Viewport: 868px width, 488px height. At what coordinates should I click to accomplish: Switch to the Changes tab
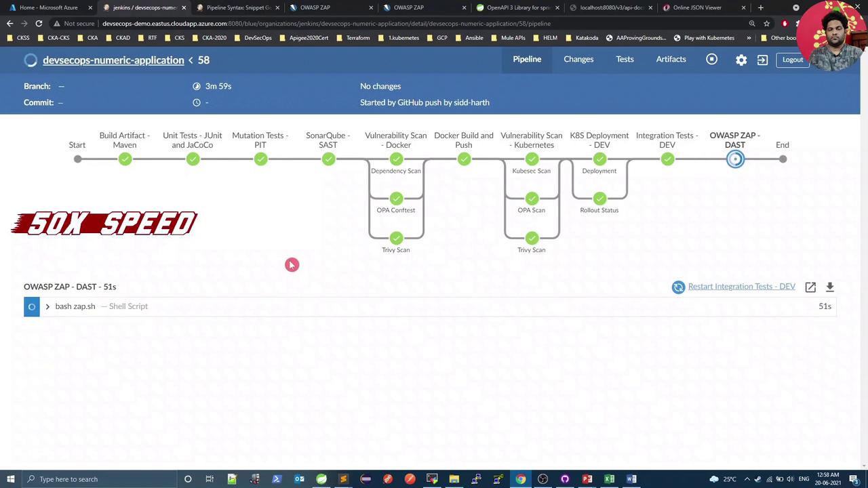tap(578, 59)
